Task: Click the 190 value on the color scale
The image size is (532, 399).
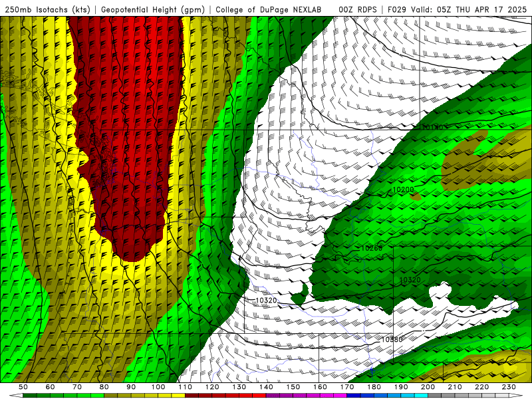Action: [x=401, y=387]
